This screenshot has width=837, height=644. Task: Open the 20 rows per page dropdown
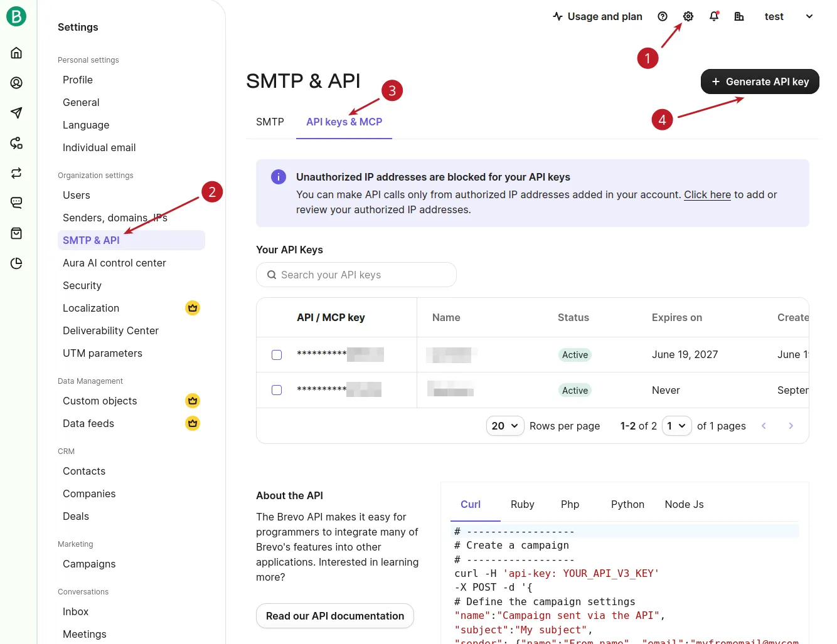505,426
